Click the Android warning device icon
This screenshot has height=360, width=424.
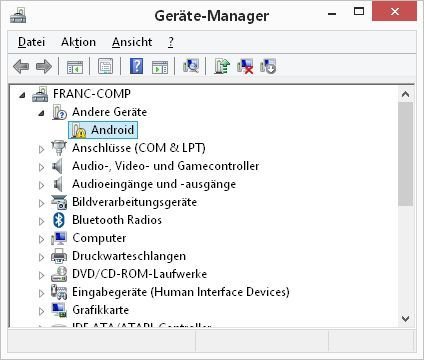79,130
